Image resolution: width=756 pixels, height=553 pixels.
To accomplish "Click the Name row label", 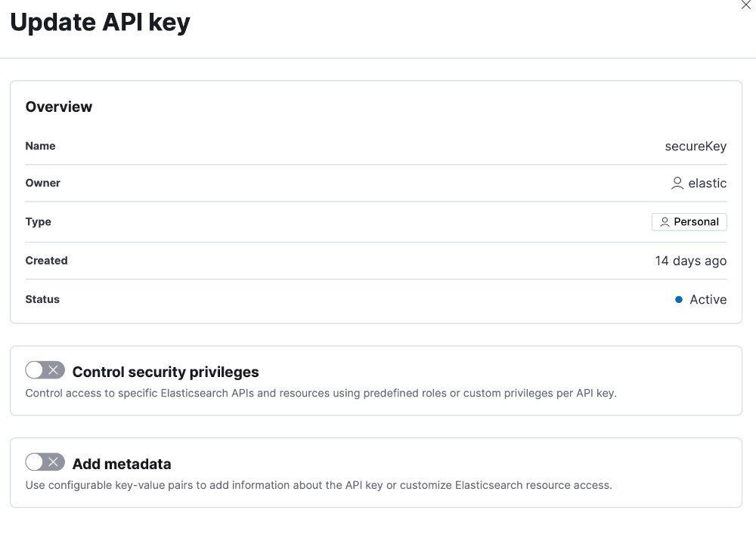I will pyautogui.click(x=40, y=146).
